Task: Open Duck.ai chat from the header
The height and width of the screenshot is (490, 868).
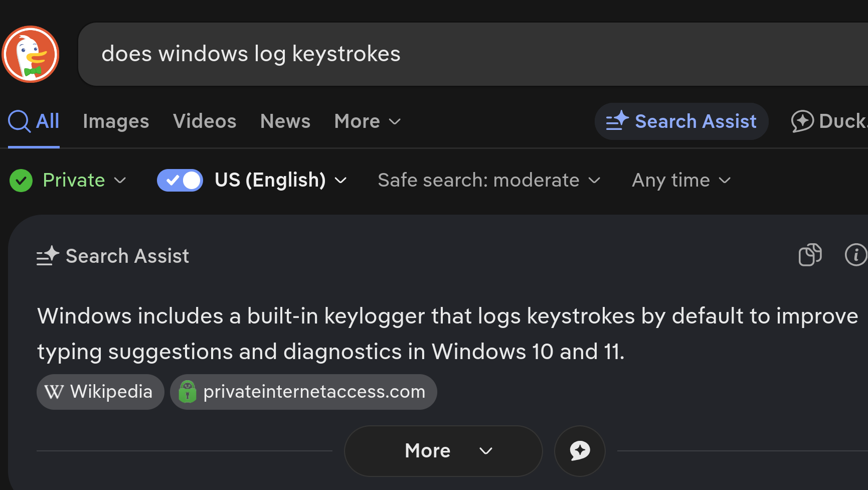Action: [829, 121]
